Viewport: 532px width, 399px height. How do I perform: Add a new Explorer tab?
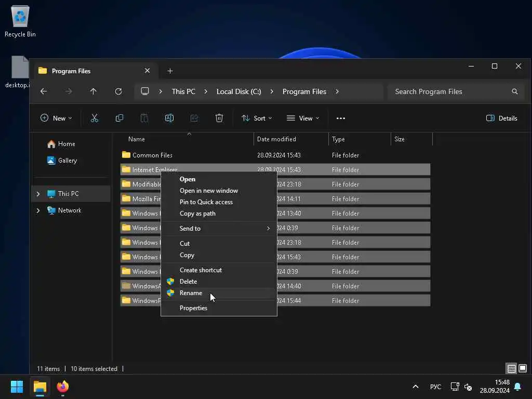pyautogui.click(x=170, y=71)
